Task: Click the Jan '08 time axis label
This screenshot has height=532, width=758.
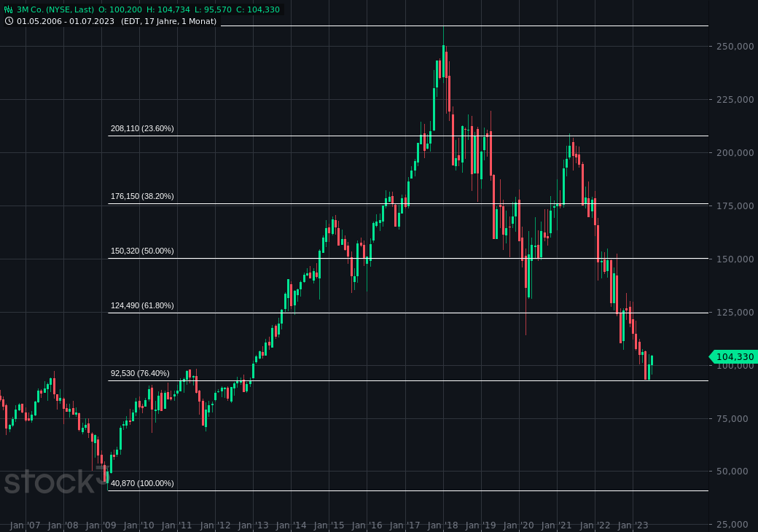Action: pyautogui.click(x=63, y=525)
